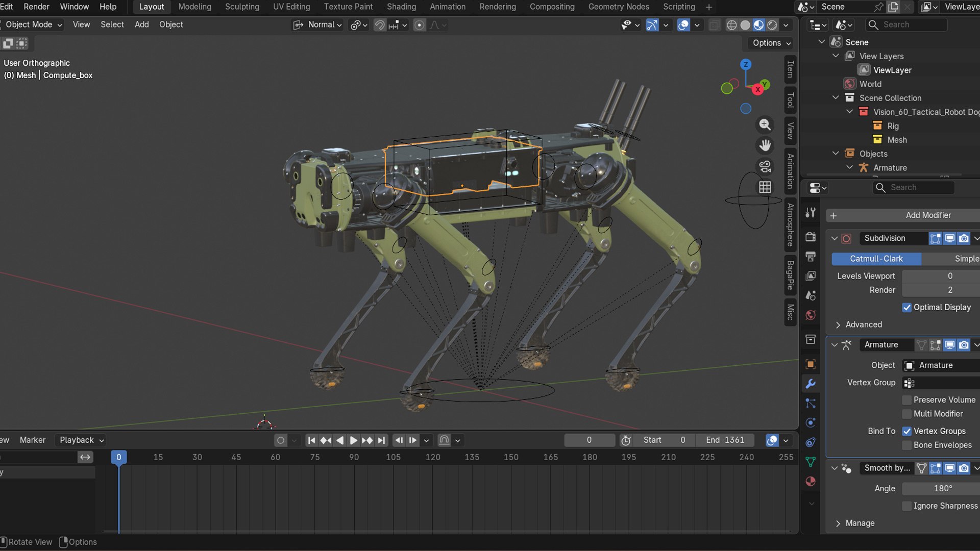Open the Object Data mesh properties tab
The image size is (980, 551).
[811, 462]
